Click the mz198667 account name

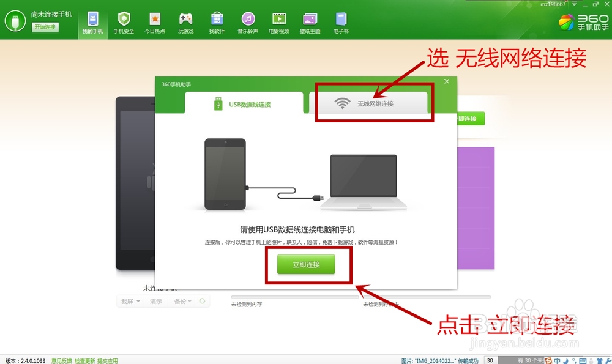pyautogui.click(x=553, y=4)
